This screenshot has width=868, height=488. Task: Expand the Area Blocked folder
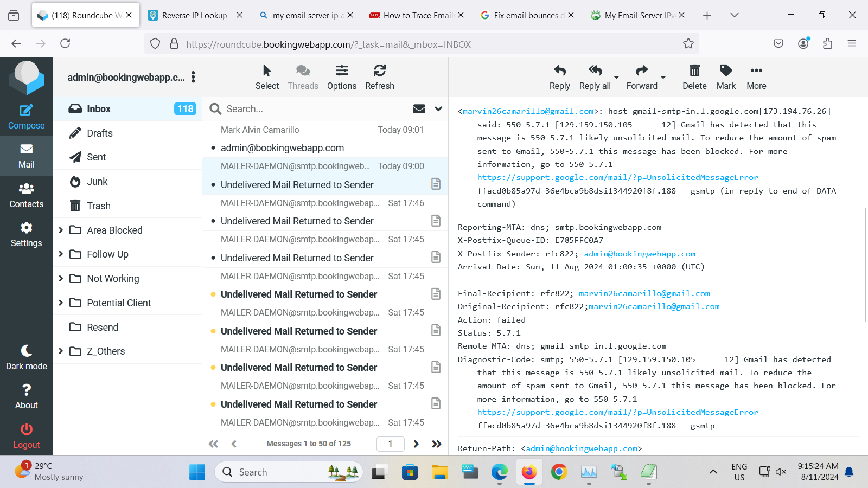tap(61, 230)
